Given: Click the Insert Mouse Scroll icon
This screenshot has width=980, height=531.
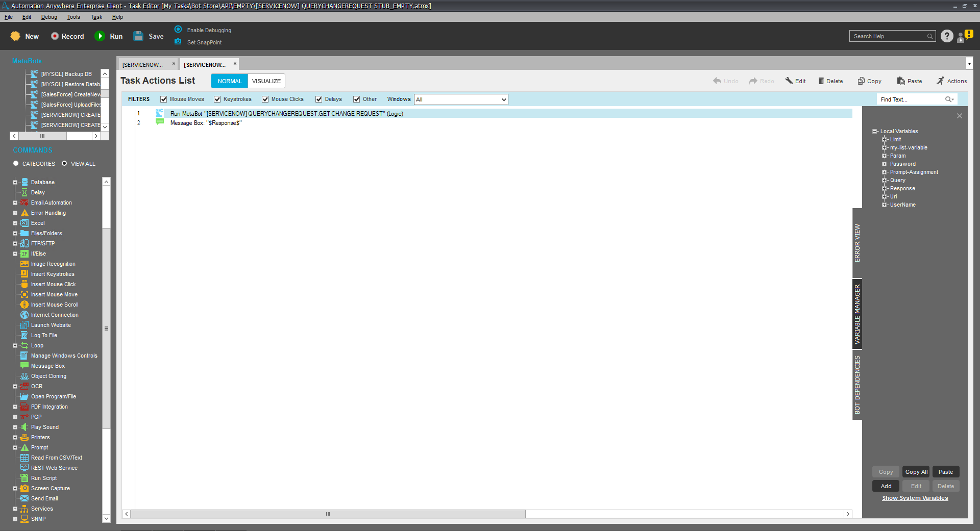Looking at the screenshot, I should [x=24, y=305].
